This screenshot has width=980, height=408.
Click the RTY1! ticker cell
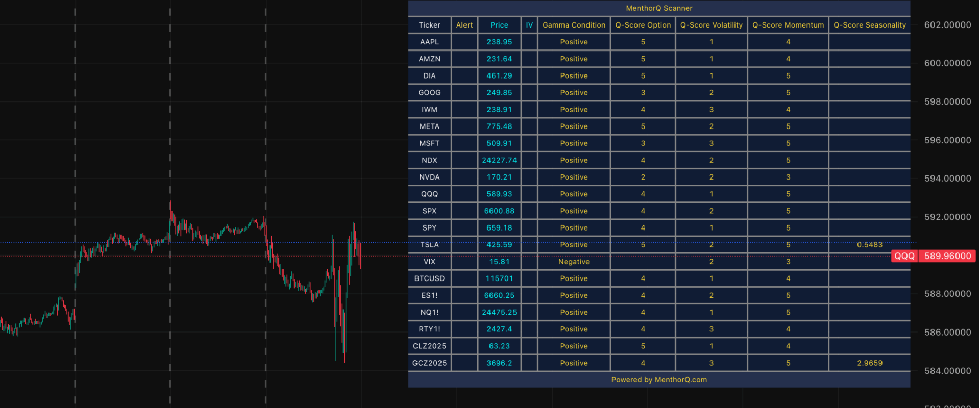[x=429, y=329]
